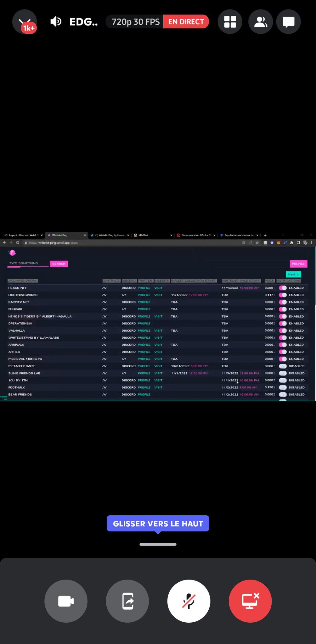Open VISIT website link for LIGHTNINGWORKS
Viewport: 316px width, 644px height.
click(158, 295)
